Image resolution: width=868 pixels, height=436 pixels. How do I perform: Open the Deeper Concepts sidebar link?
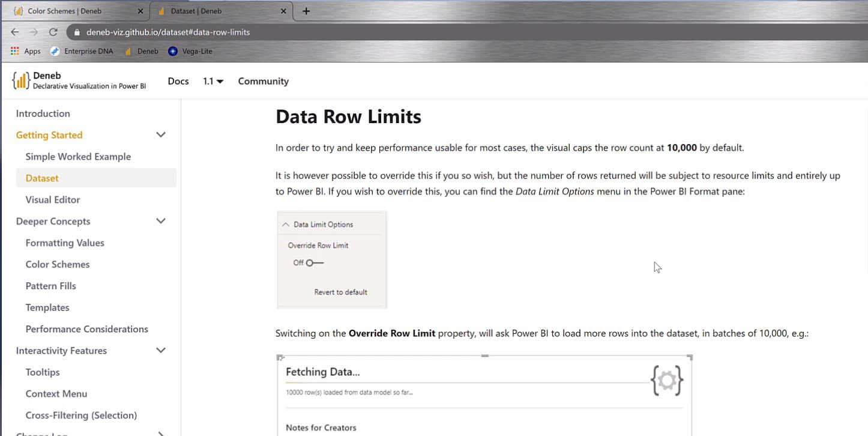click(x=53, y=222)
